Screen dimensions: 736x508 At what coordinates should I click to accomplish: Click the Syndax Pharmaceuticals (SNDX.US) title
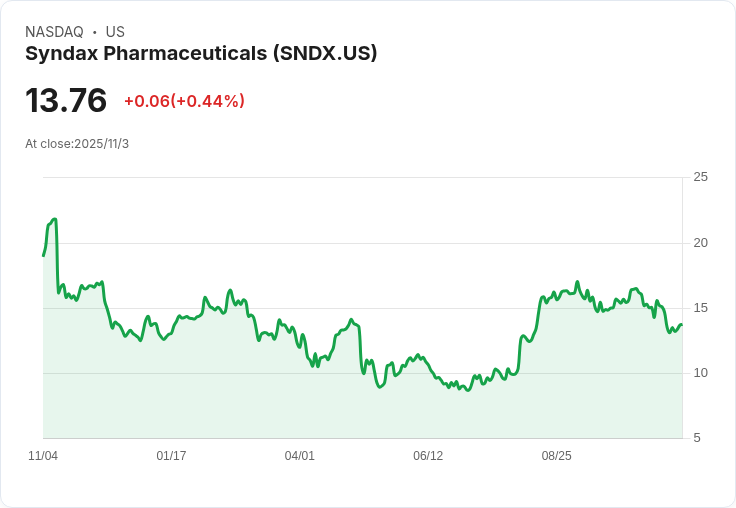pyautogui.click(x=201, y=54)
